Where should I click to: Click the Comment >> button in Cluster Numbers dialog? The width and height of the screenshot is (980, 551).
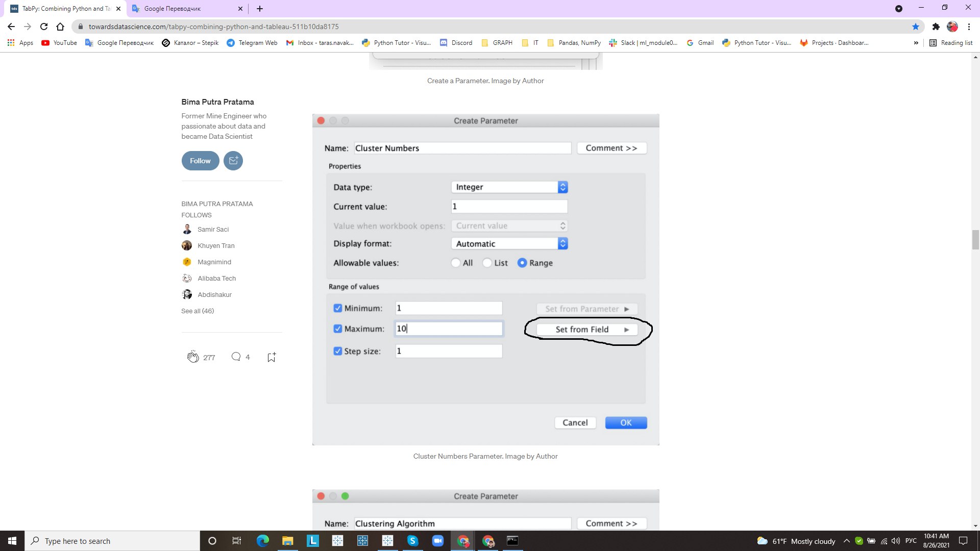(611, 148)
